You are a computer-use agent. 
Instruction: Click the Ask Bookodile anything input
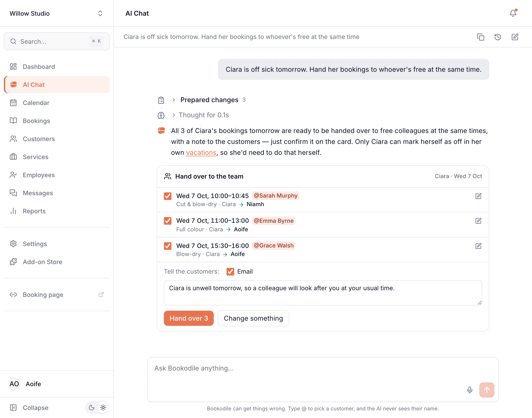click(323, 379)
